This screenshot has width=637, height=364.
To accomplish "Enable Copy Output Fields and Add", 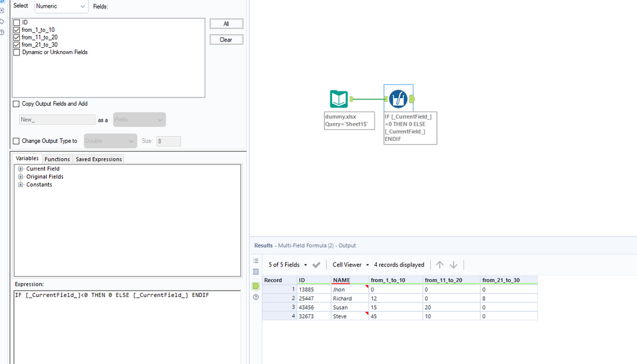I will [x=16, y=104].
